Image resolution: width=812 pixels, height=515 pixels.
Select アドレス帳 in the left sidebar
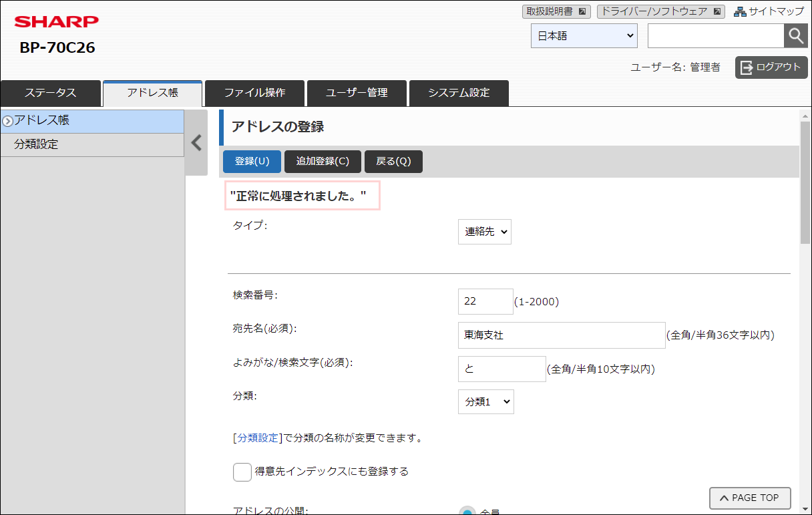pyautogui.click(x=92, y=121)
